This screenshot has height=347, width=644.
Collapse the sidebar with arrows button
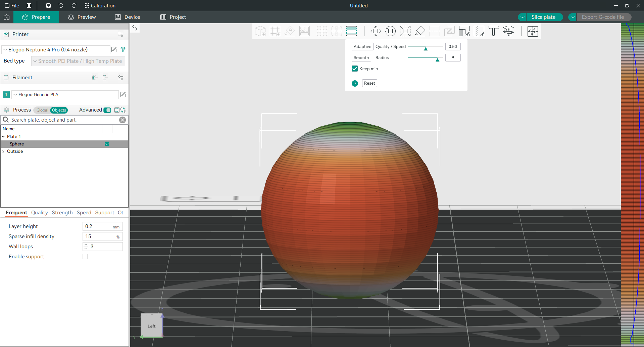tap(135, 28)
